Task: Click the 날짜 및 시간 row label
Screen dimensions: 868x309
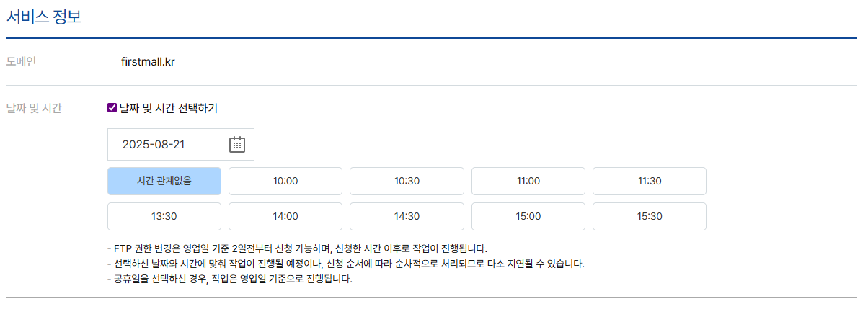Action: 34,108
